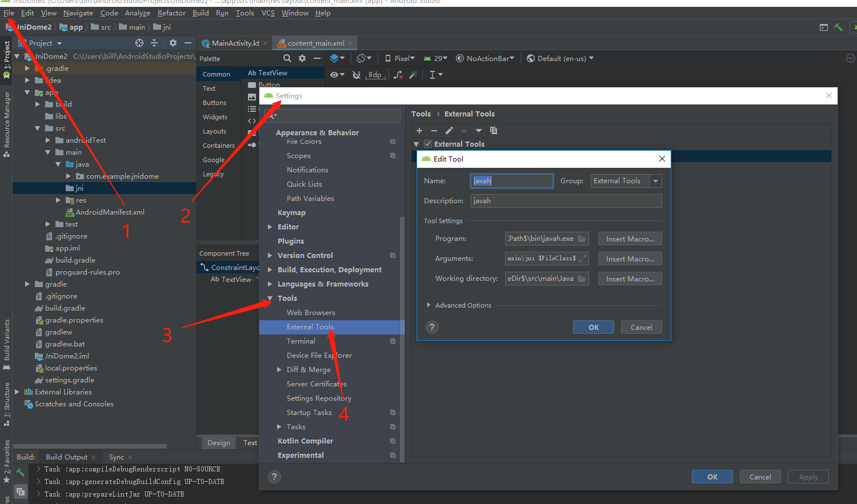Hide the Project tool window
Viewport: 857px width, 504px height.
(x=188, y=43)
